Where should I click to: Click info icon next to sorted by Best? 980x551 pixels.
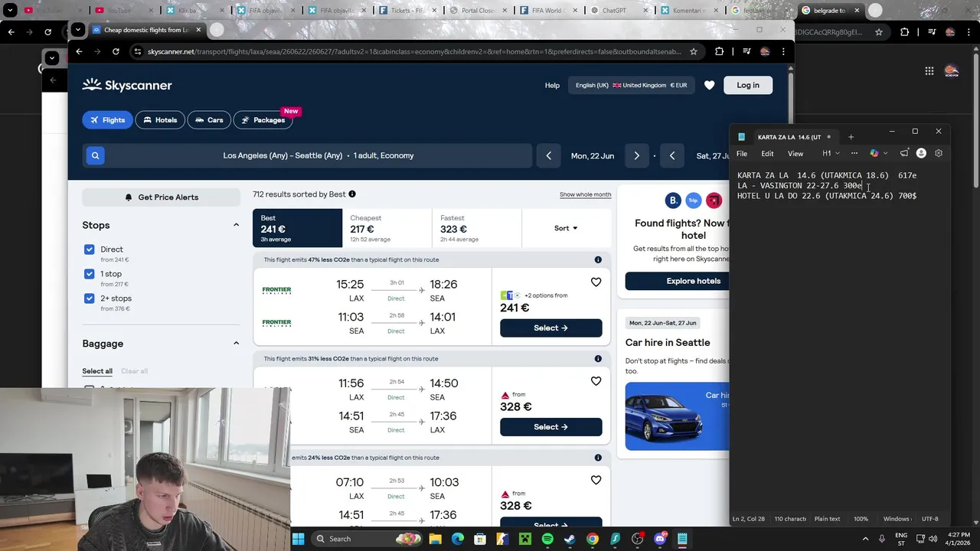352,194
